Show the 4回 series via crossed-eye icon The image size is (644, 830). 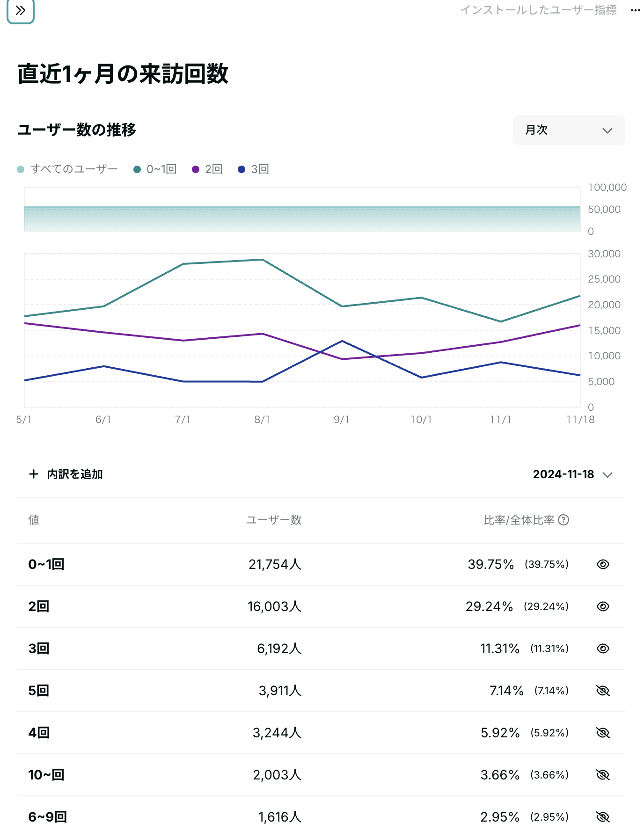tap(603, 733)
